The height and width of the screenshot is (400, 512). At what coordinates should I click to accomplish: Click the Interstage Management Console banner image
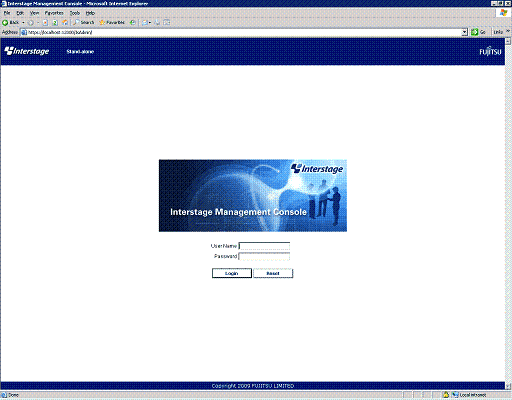click(253, 196)
